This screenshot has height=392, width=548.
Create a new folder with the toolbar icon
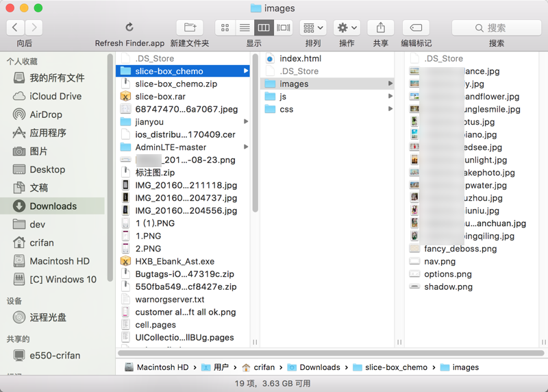pyautogui.click(x=190, y=27)
